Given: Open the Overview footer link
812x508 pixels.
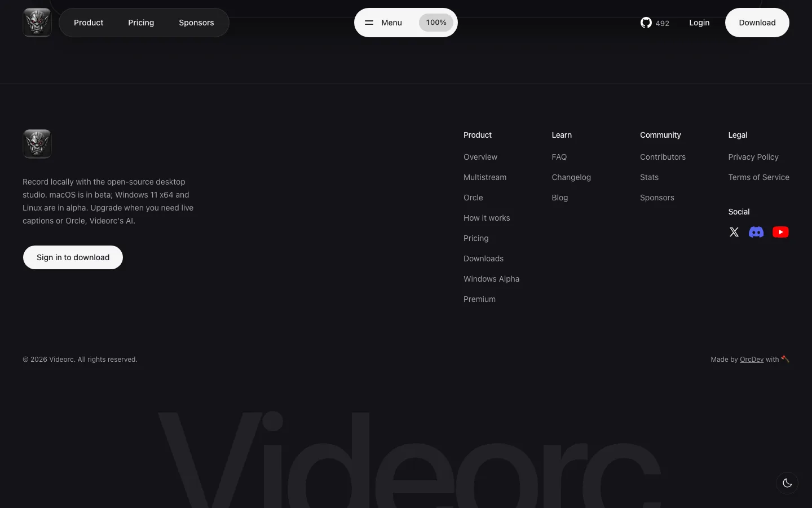Looking at the screenshot, I should click(480, 157).
